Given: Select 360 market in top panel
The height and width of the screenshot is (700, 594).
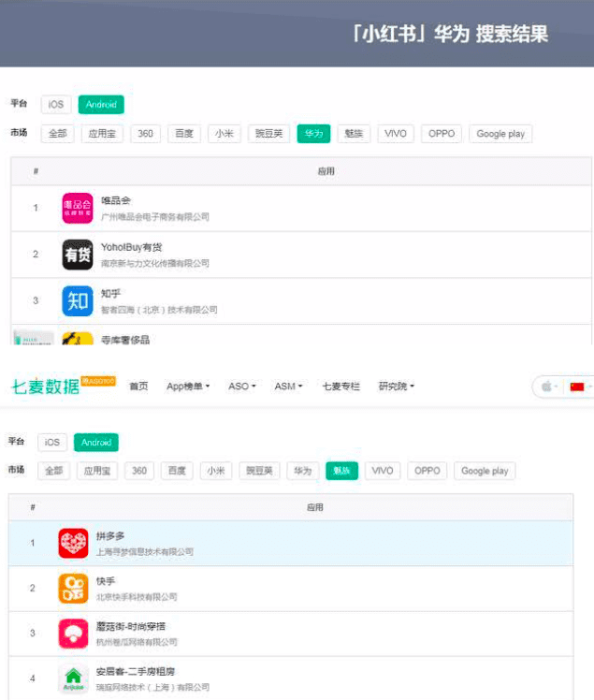Looking at the screenshot, I should 146,134.
